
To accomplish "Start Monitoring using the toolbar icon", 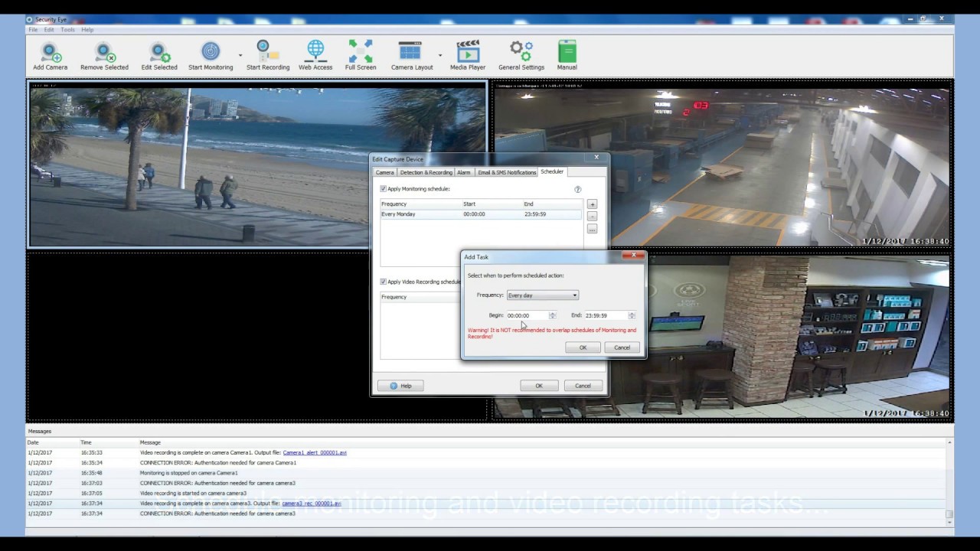I will (x=211, y=51).
